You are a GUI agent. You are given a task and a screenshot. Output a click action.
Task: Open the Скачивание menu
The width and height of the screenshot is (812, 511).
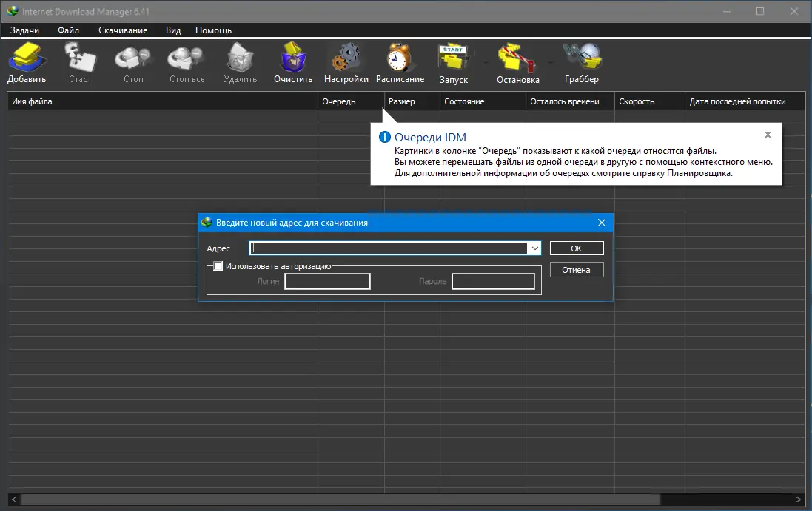124,30
